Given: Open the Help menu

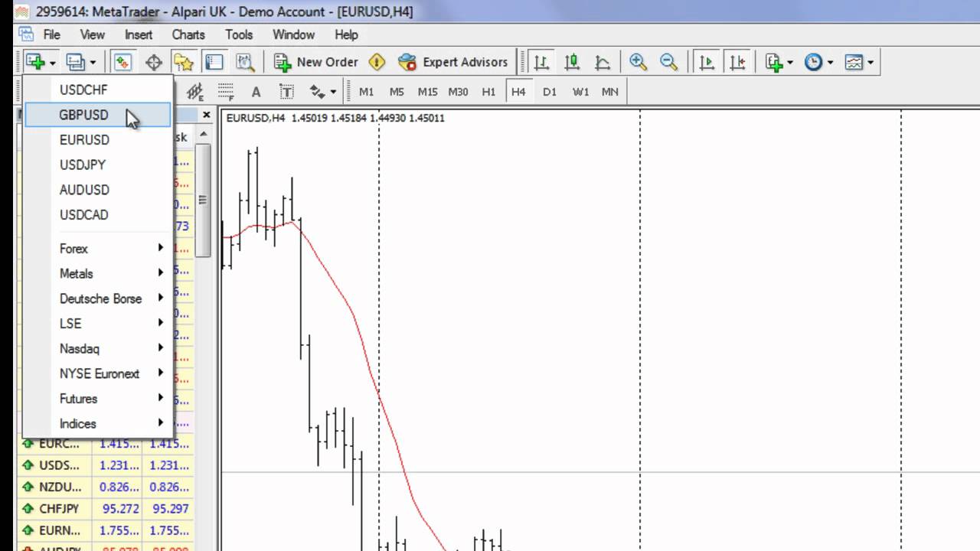Looking at the screenshot, I should coord(346,34).
